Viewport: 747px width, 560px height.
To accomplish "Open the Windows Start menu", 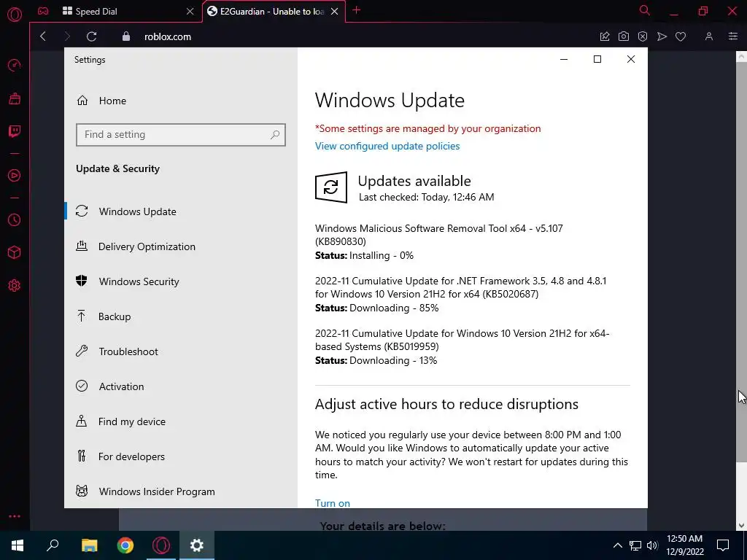I will 18,545.
